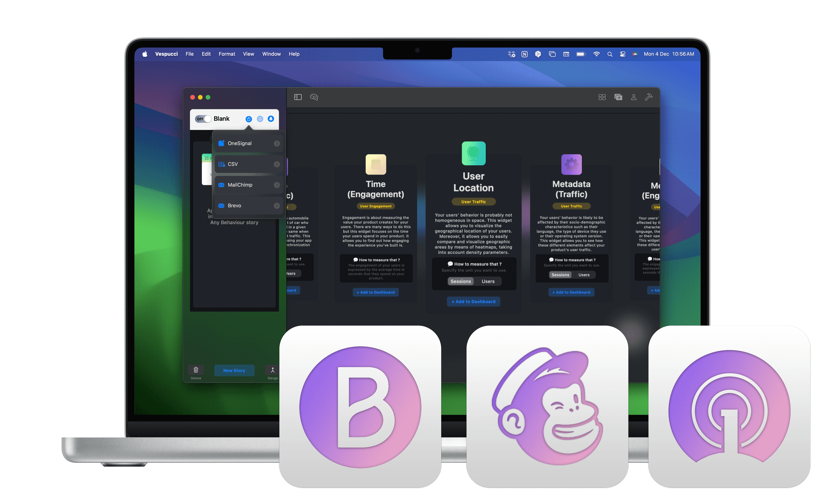Click the Time (Engagement) widget icon
Screen dimensions: 835x504
[376, 164]
